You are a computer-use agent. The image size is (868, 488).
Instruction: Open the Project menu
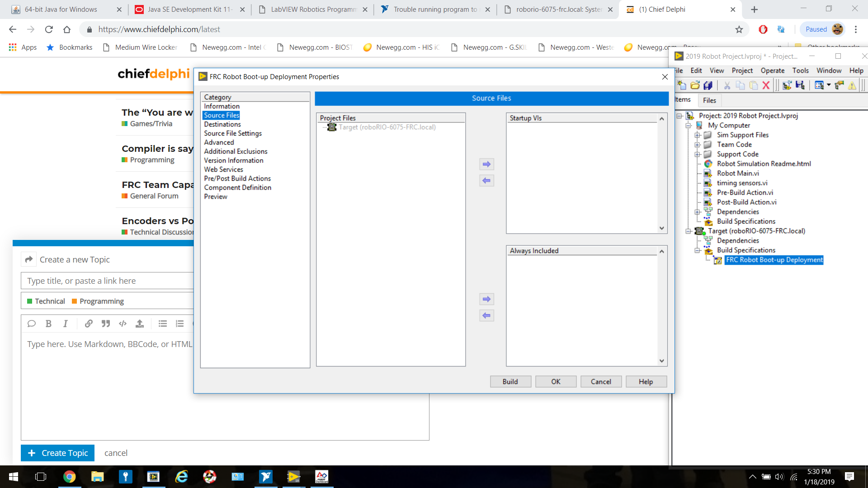(x=742, y=70)
